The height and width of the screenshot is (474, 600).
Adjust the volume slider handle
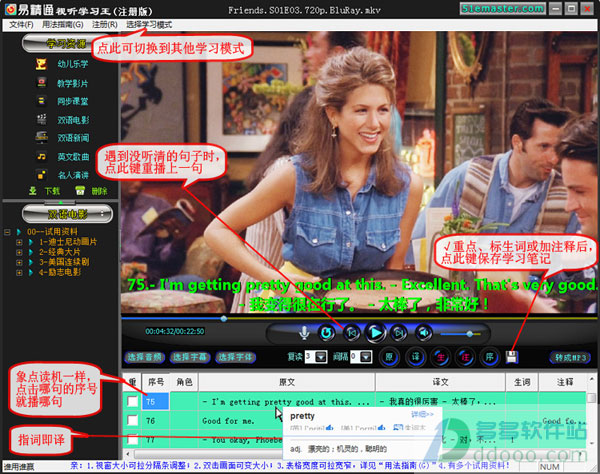tap(470, 334)
